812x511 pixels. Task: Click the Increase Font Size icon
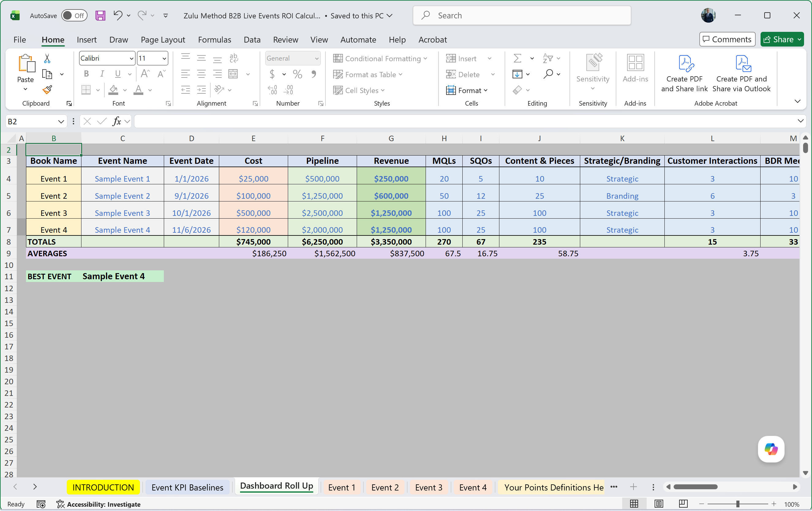145,73
